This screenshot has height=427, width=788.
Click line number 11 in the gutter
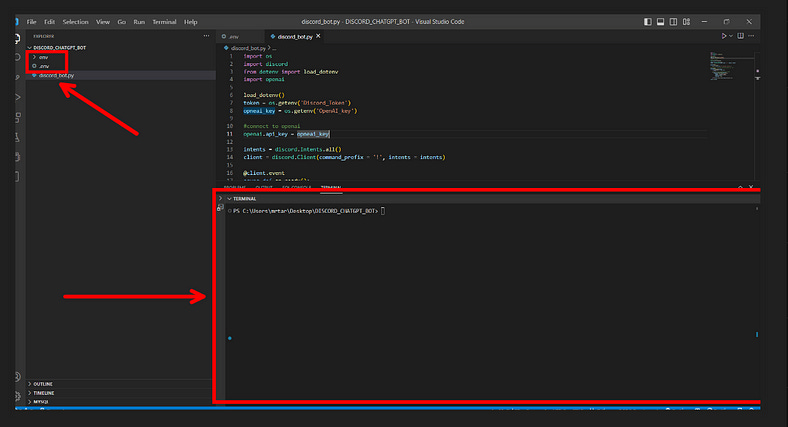pyautogui.click(x=230, y=134)
